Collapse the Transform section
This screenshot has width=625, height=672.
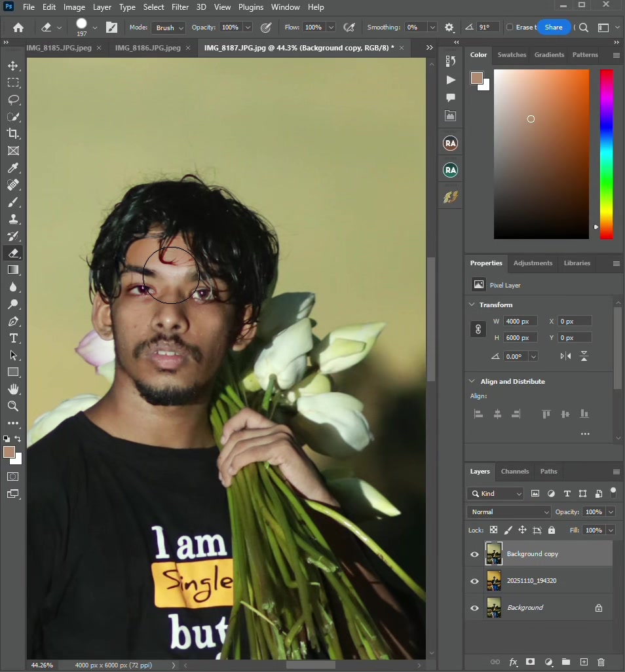[472, 305]
